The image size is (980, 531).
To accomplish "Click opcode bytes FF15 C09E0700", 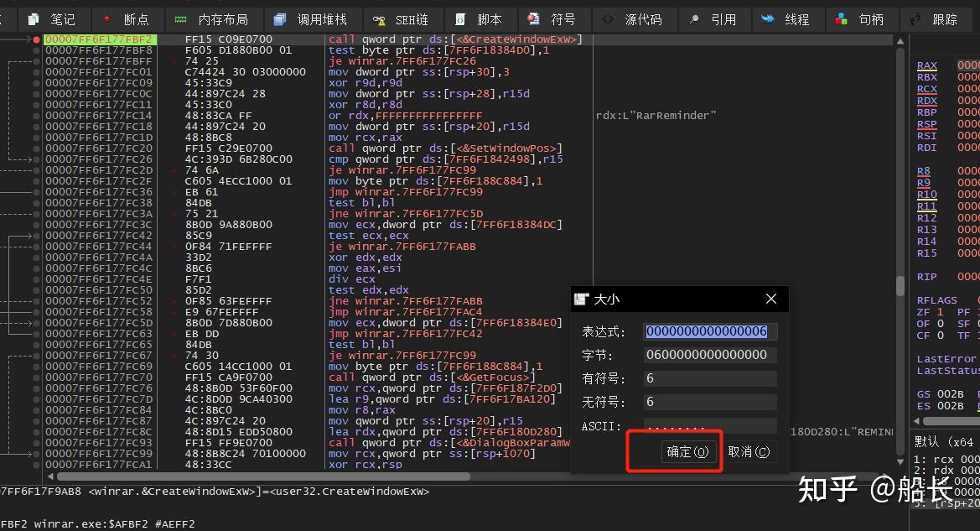I will (229, 39).
